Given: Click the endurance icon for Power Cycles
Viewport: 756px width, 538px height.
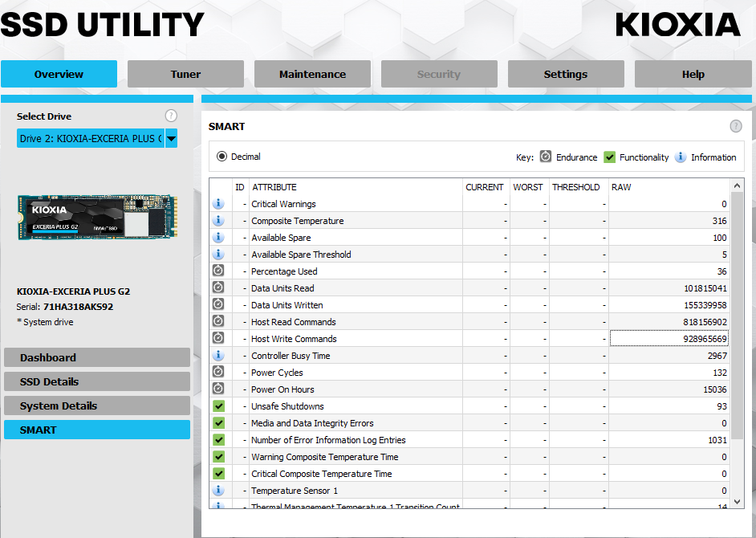Looking at the screenshot, I should 218,372.
